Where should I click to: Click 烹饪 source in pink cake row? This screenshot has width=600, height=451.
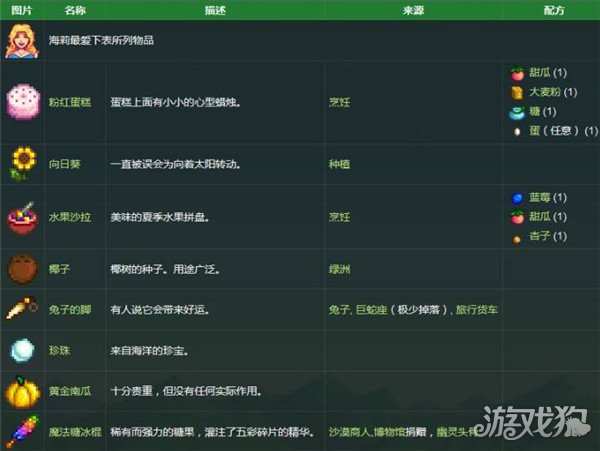(x=339, y=102)
